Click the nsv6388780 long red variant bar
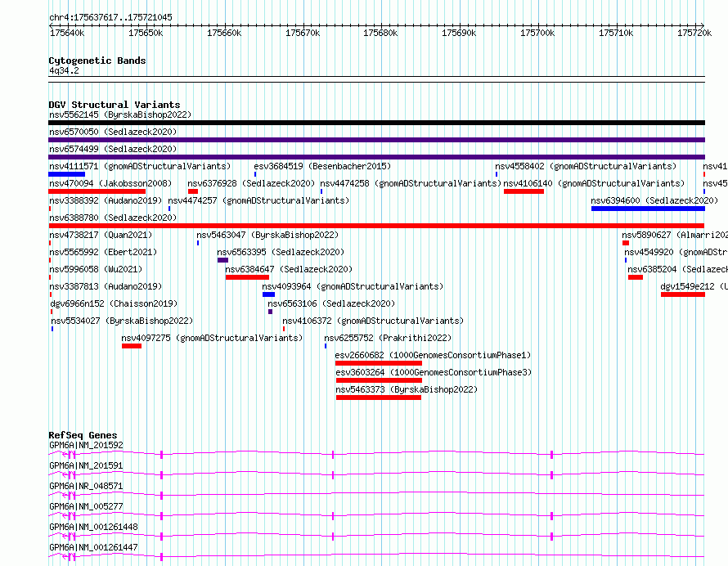 (376, 226)
